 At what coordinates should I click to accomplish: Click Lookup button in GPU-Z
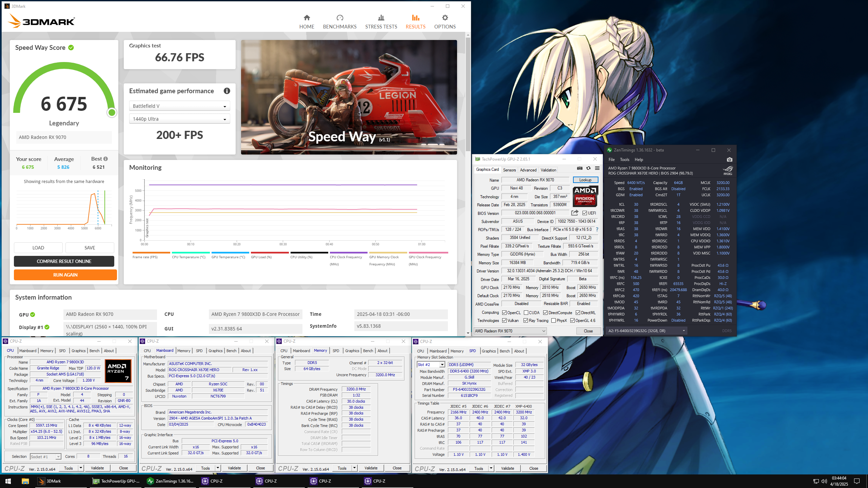click(x=585, y=180)
